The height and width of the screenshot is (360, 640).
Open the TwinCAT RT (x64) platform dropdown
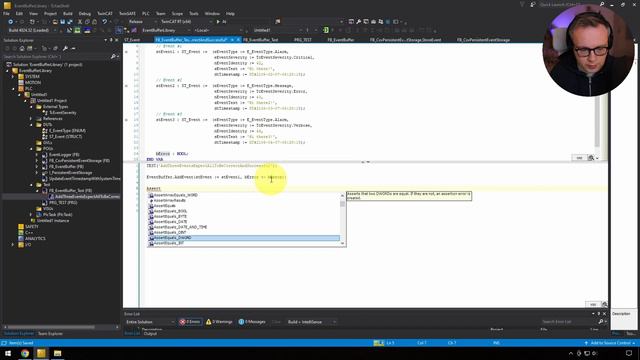[x=187, y=22]
